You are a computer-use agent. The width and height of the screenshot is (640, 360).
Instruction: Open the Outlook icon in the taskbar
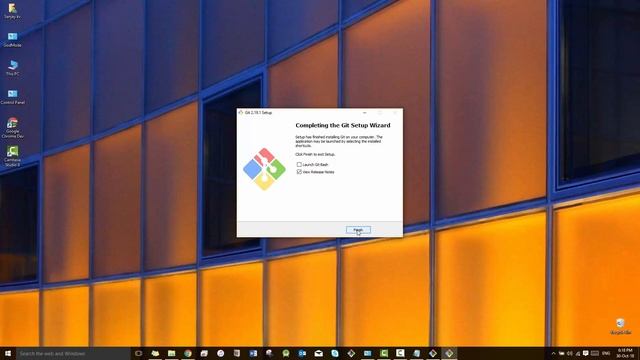pyautogui.click(x=302, y=353)
